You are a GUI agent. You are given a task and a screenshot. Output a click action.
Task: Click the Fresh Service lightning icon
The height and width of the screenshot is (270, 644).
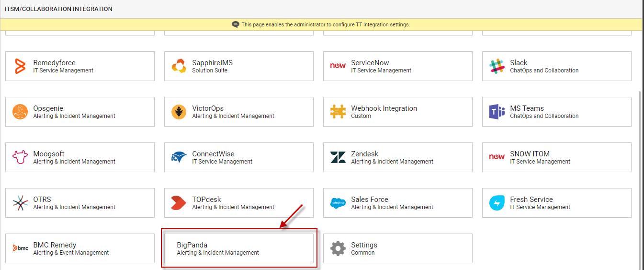(497, 203)
